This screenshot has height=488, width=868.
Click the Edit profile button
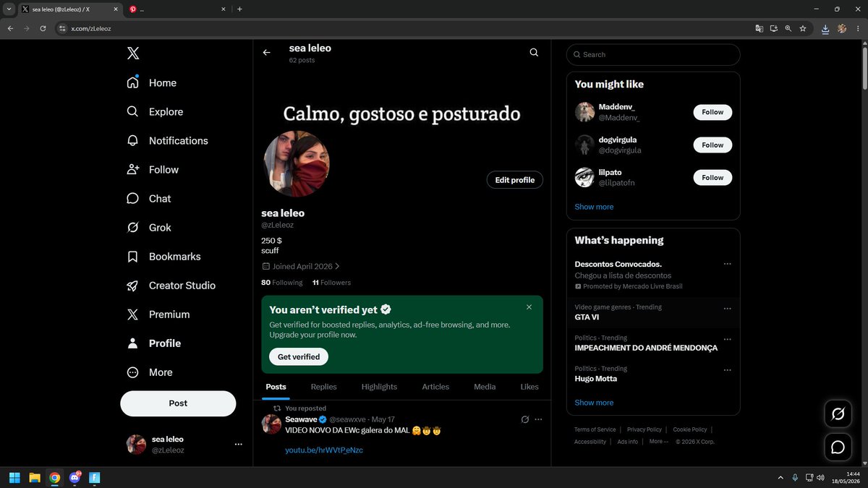[x=515, y=180]
